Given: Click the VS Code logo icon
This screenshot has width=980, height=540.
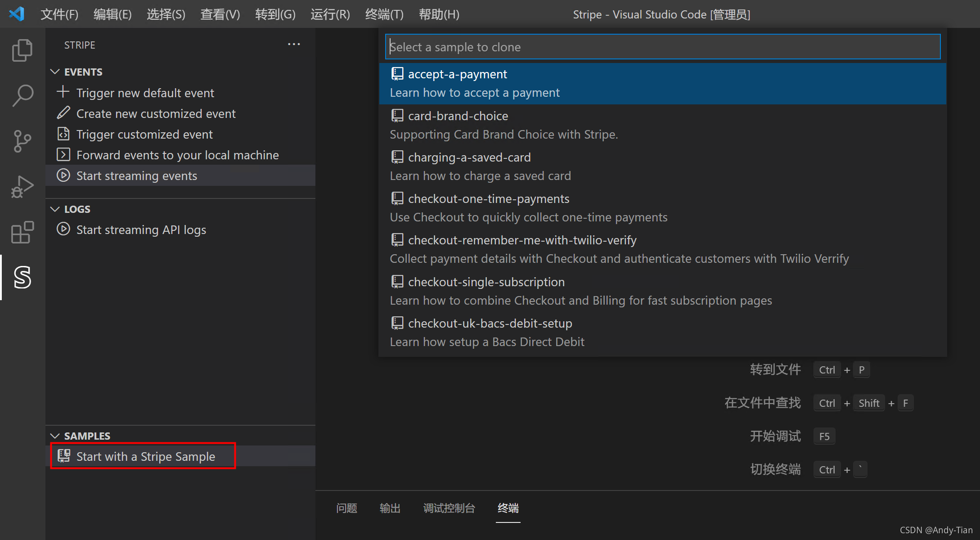Looking at the screenshot, I should (17, 14).
